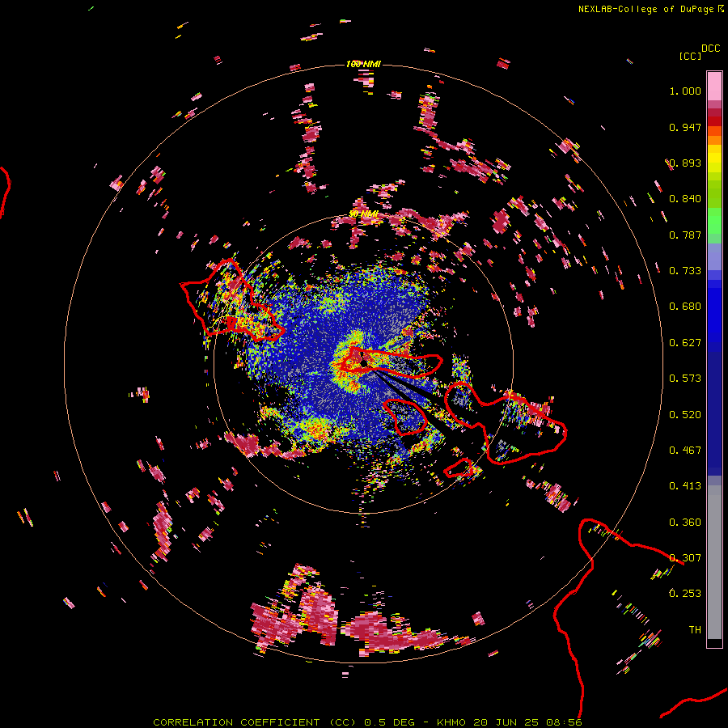Screen dimensions: 728x728
Task: Select the 0.893 legend value
Action: pos(685,163)
